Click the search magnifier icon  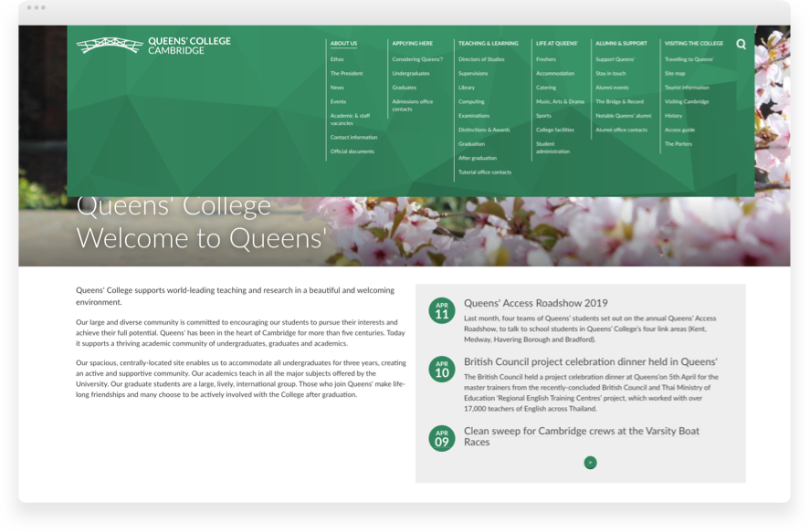(x=741, y=45)
